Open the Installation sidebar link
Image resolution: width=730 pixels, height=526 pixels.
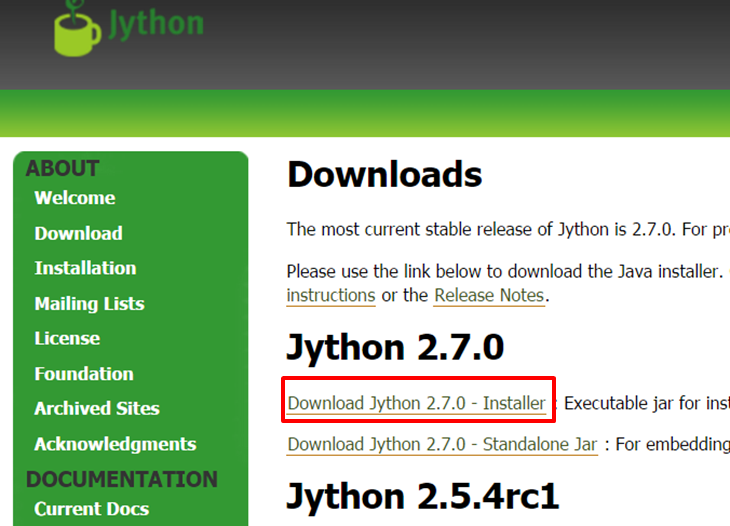tap(85, 268)
